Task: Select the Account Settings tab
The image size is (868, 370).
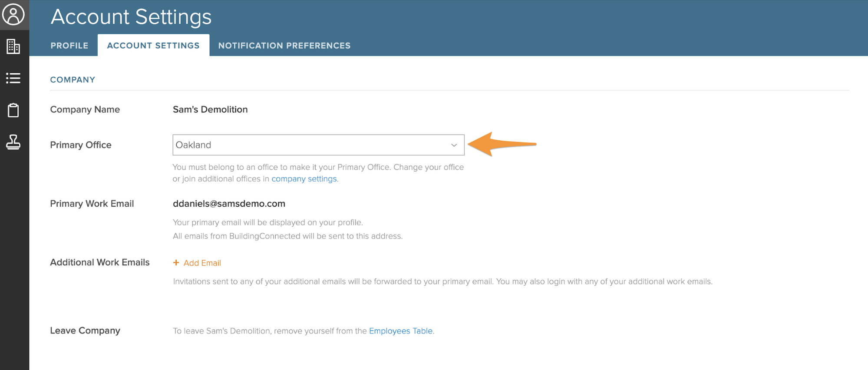Action: click(153, 46)
